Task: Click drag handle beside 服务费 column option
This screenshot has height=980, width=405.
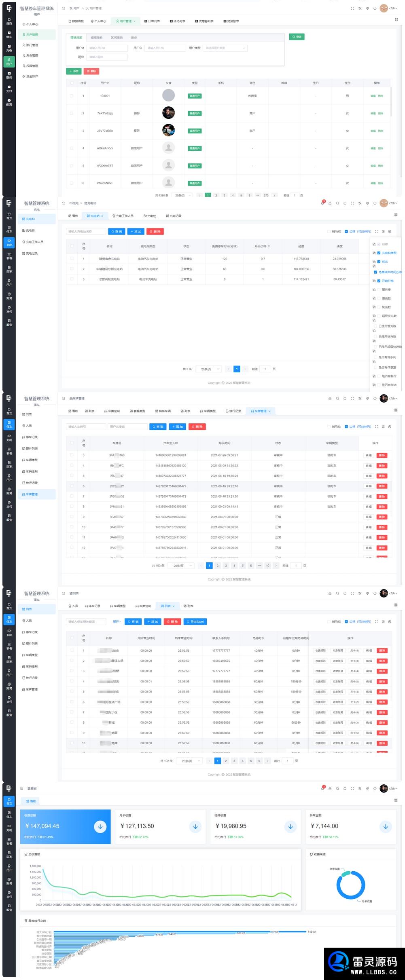Action: tap(374, 290)
